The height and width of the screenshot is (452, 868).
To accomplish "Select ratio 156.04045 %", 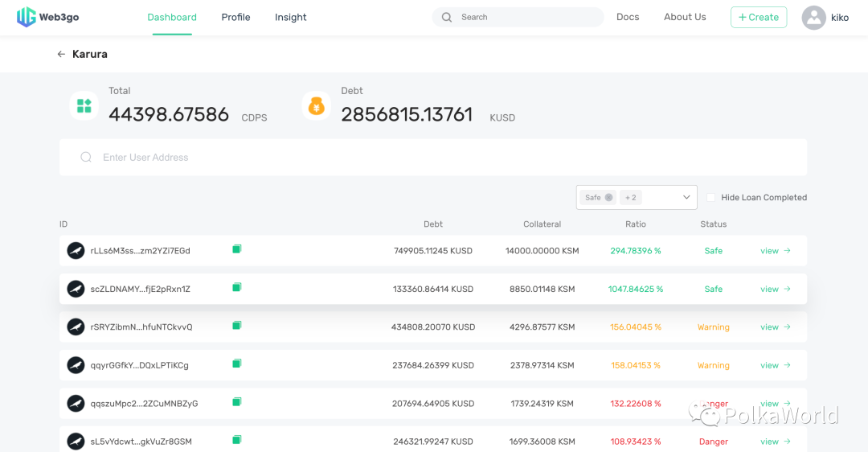I will point(636,327).
